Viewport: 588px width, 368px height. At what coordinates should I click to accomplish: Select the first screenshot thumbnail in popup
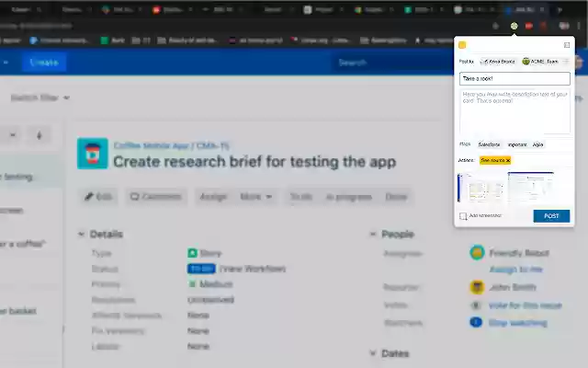pyautogui.click(x=481, y=188)
